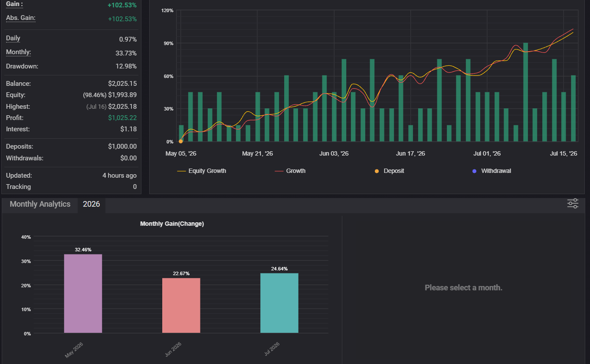Select the Jul 2026 monthly gain bar
590x364 pixels.
tap(279, 303)
